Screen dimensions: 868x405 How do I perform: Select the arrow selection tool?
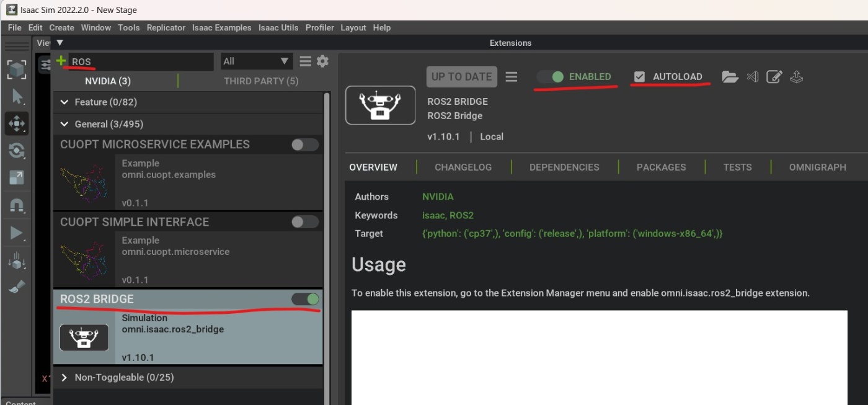[x=17, y=96]
